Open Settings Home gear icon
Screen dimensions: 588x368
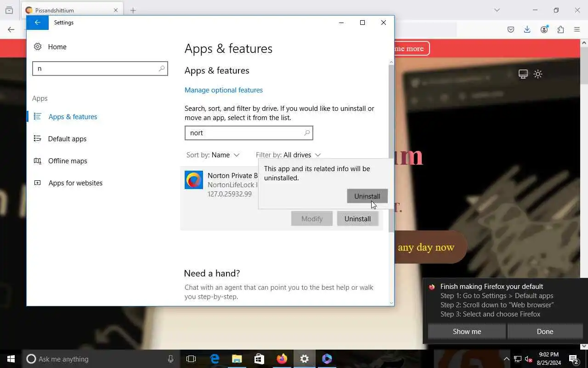point(38,46)
